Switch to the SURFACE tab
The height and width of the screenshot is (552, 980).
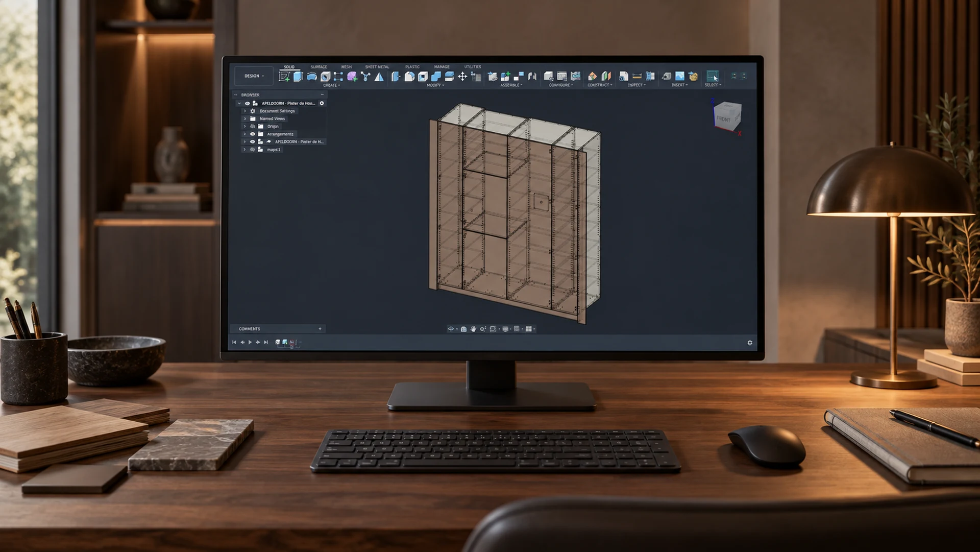tap(319, 67)
